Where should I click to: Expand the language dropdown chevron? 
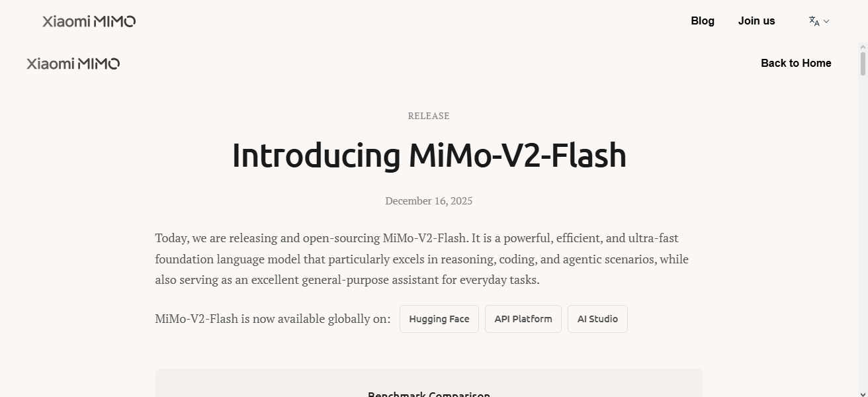click(826, 22)
